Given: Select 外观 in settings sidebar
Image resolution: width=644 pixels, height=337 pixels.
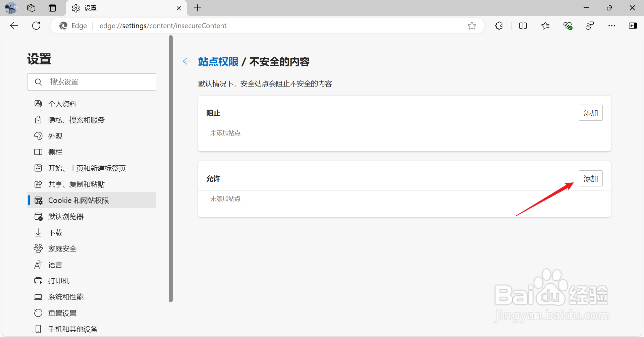Looking at the screenshot, I should click(x=55, y=136).
